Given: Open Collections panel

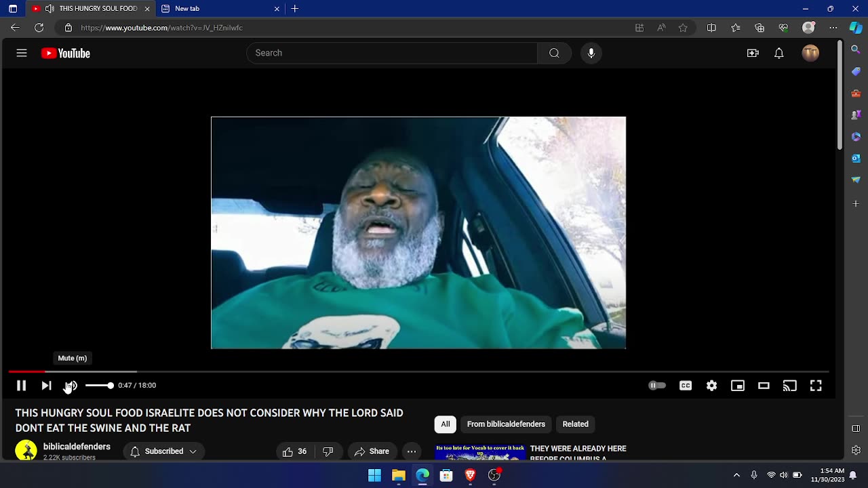Looking at the screenshot, I should coord(759,28).
